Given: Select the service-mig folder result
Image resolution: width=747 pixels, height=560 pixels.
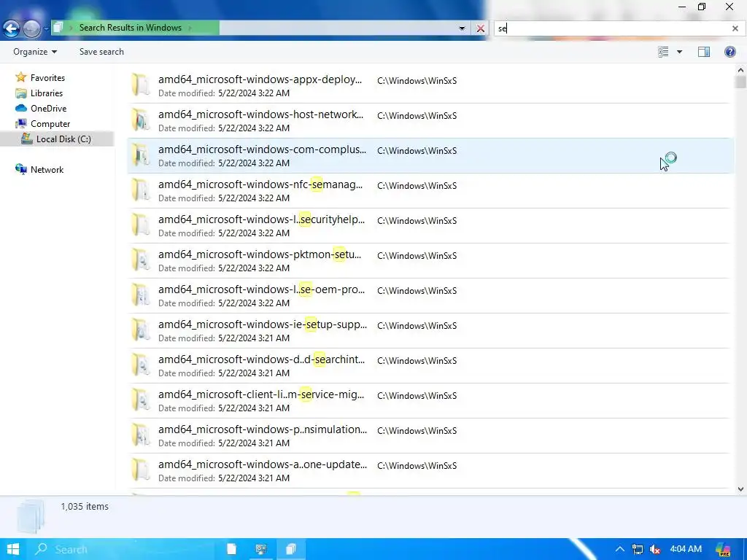Looking at the screenshot, I should (x=429, y=400).
